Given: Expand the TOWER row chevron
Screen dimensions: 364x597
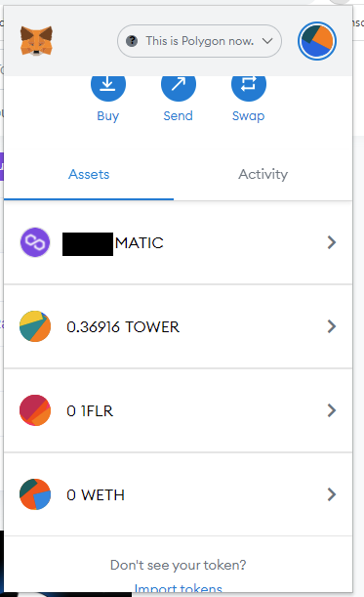Looking at the screenshot, I should pyautogui.click(x=332, y=326).
